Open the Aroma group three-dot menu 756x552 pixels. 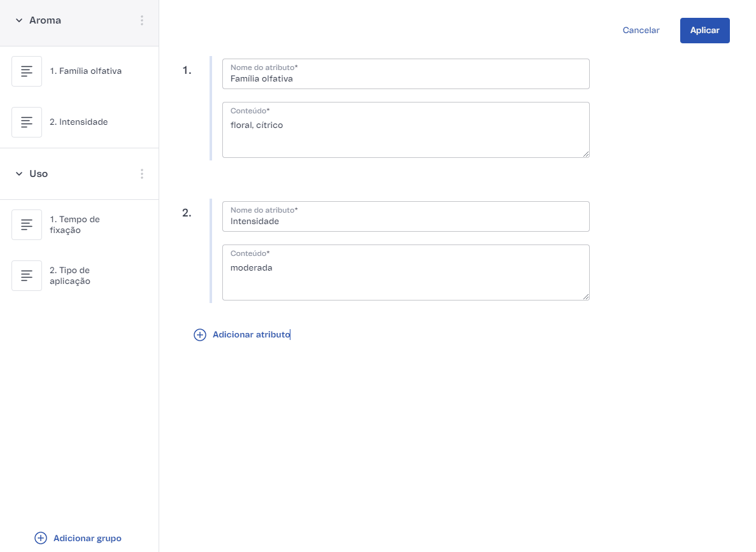141,20
